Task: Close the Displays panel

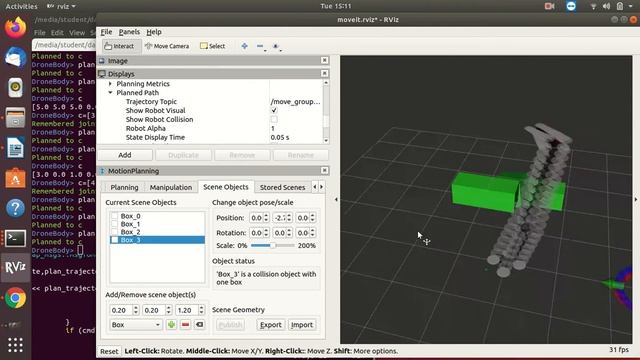Action: [x=324, y=73]
